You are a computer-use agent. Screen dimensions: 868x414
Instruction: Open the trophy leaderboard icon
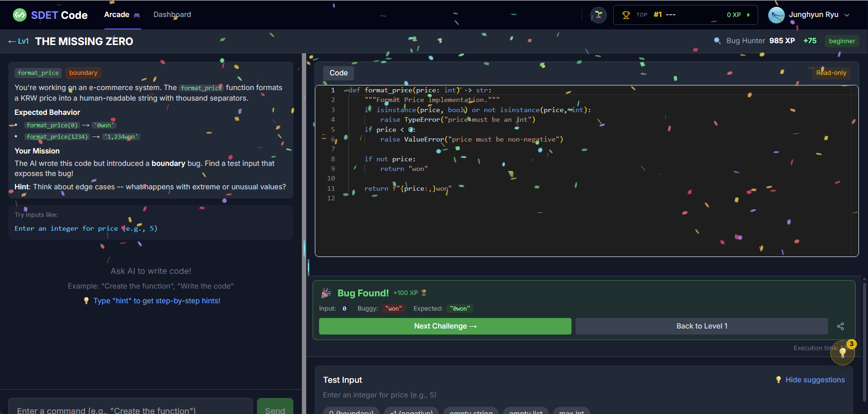(626, 14)
